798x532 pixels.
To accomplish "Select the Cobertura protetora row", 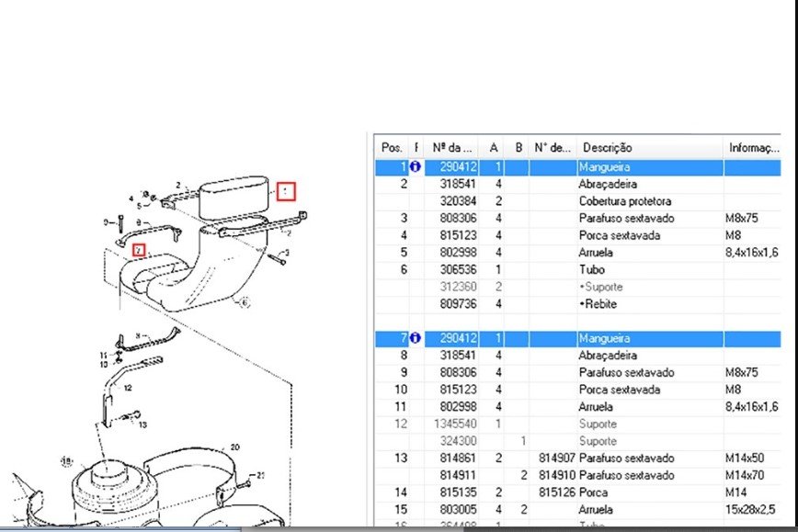I will 578,201.
